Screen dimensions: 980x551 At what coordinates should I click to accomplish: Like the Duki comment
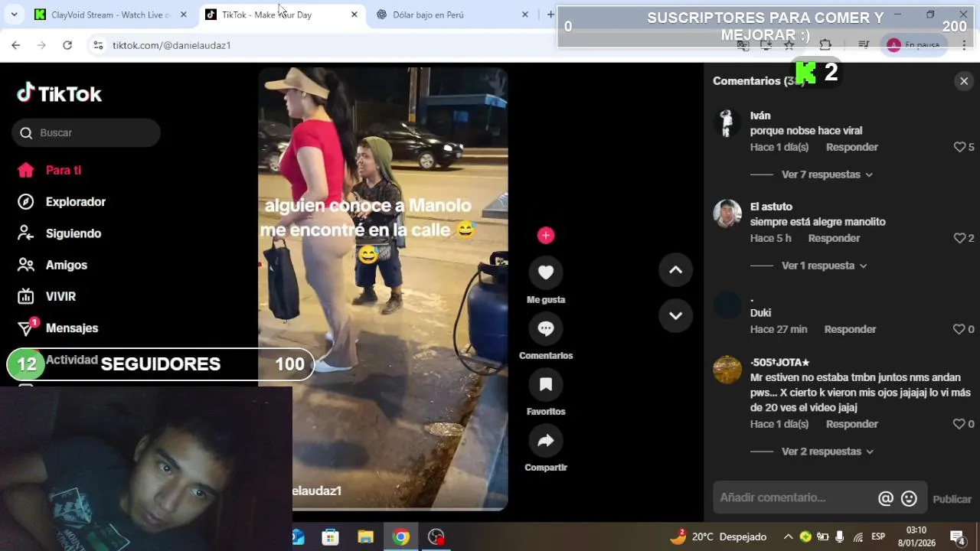[x=959, y=329]
